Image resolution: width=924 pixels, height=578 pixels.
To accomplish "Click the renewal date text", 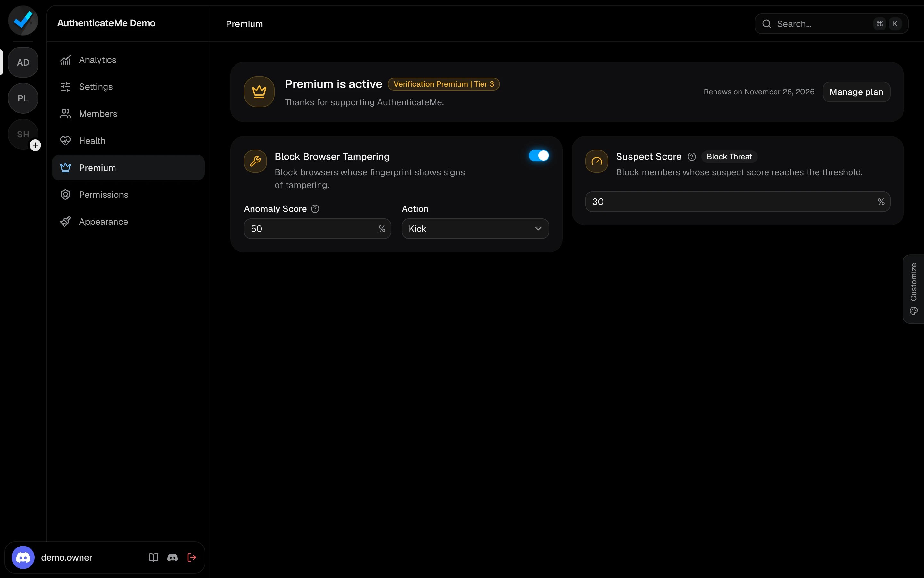I will click(x=759, y=92).
